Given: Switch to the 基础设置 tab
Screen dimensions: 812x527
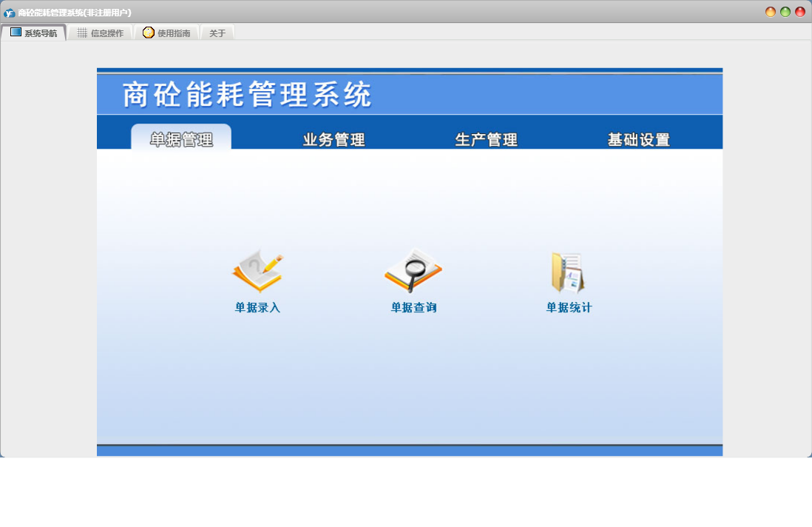Looking at the screenshot, I should [x=638, y=139].
